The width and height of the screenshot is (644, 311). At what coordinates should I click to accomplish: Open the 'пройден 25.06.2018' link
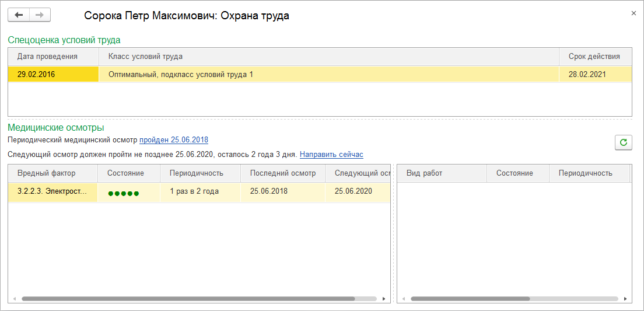point(173,140)
